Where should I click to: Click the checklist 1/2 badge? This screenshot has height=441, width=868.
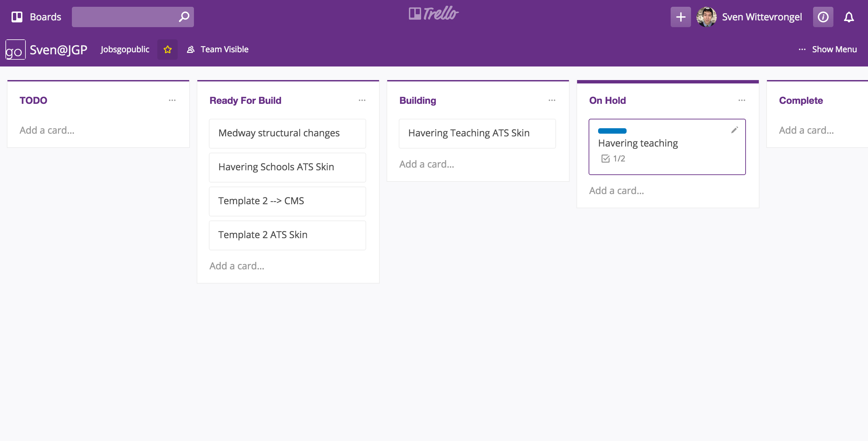(x=613, y=158)
